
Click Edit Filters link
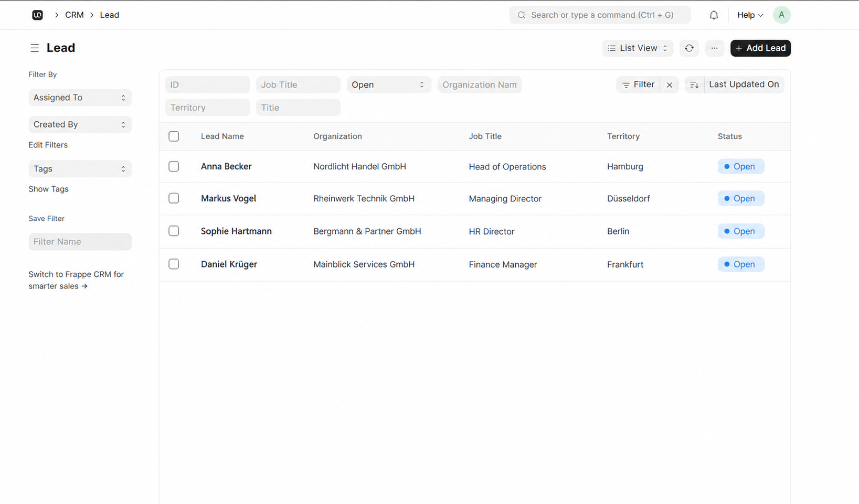pos(48,145)
